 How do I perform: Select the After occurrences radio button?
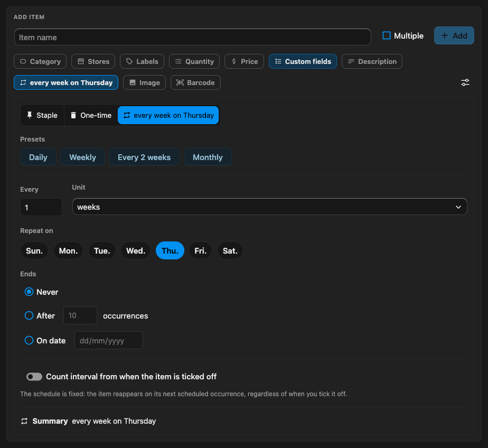point(29,315)
